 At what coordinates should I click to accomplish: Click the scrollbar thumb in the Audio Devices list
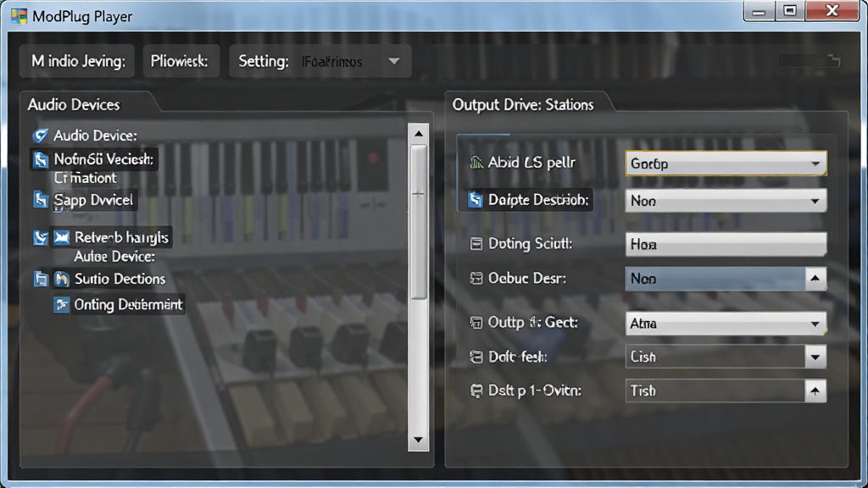point(419,222)
